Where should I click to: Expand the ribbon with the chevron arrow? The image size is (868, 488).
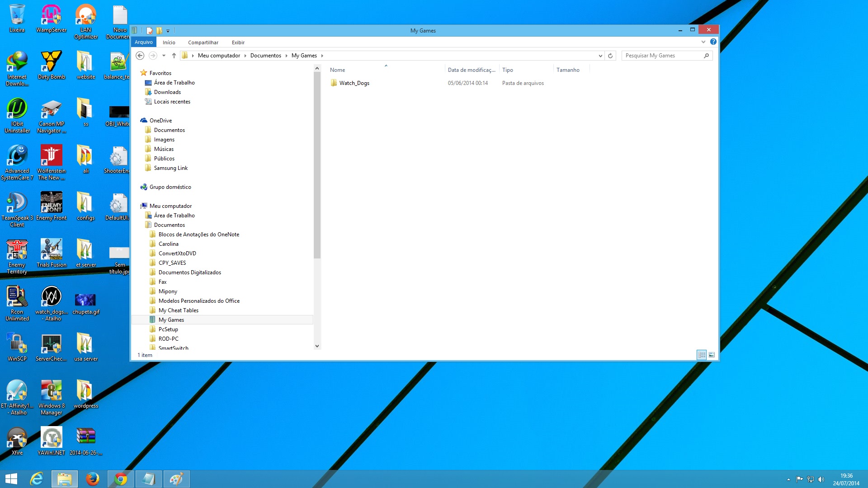point(703,42)
